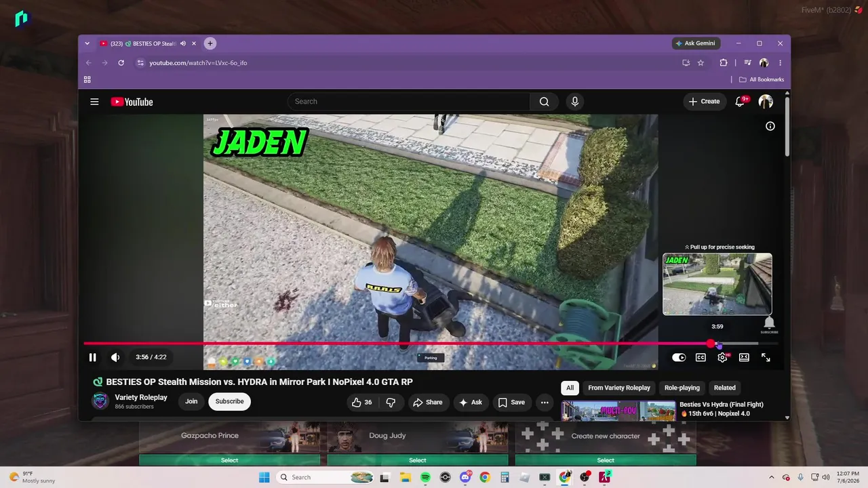Reload the page
This screenshot has width=868, height=488.
point(121,63)
